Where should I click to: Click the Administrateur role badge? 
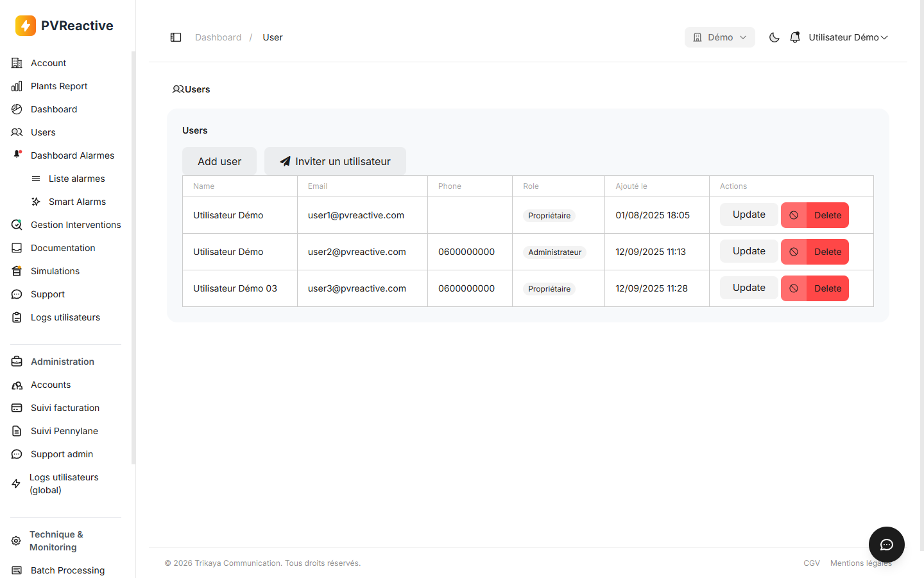click(x=555, y=252)
